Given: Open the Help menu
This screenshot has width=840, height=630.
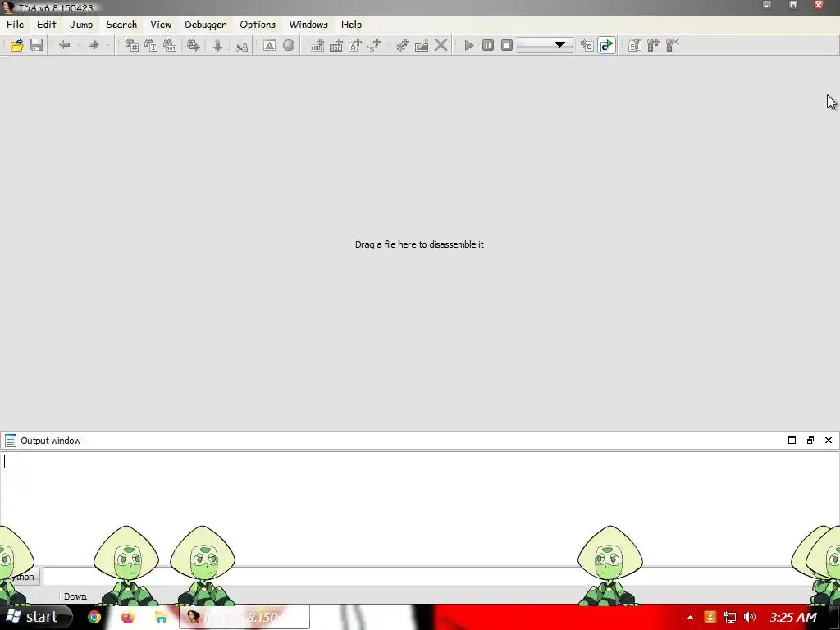Looking at the screenshot, I should pyautogui.click(x=351, y=25).
